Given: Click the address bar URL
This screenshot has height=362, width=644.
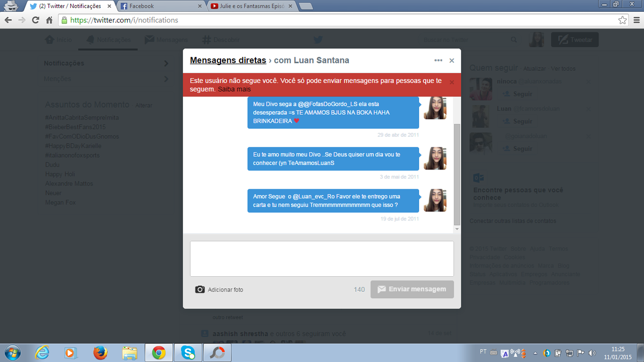Looking at the screenshot, I should click(124, 20).
